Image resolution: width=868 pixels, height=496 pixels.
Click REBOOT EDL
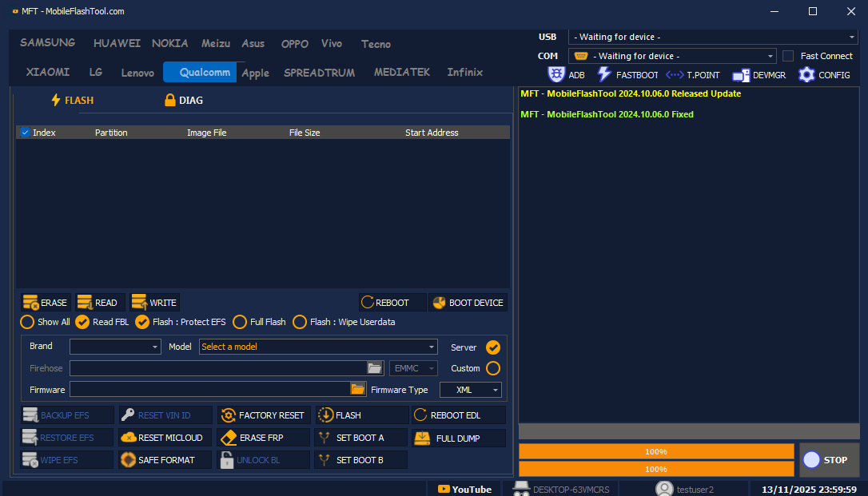click(459, 415)
